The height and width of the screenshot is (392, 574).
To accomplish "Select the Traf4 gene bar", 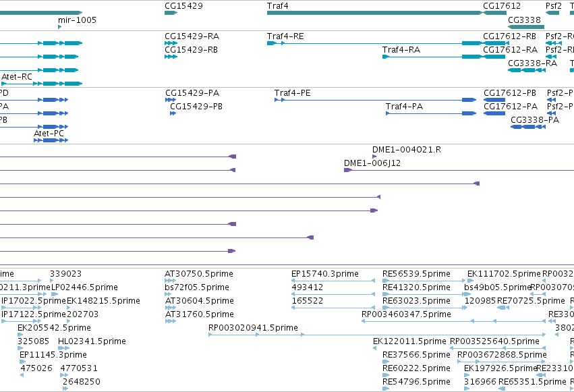I will [x=375, y=13].
